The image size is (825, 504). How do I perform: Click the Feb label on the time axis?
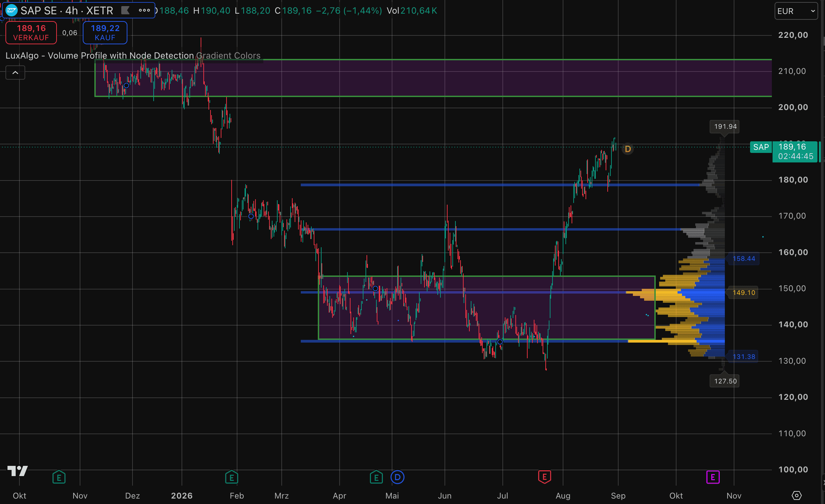pos(237,496)
